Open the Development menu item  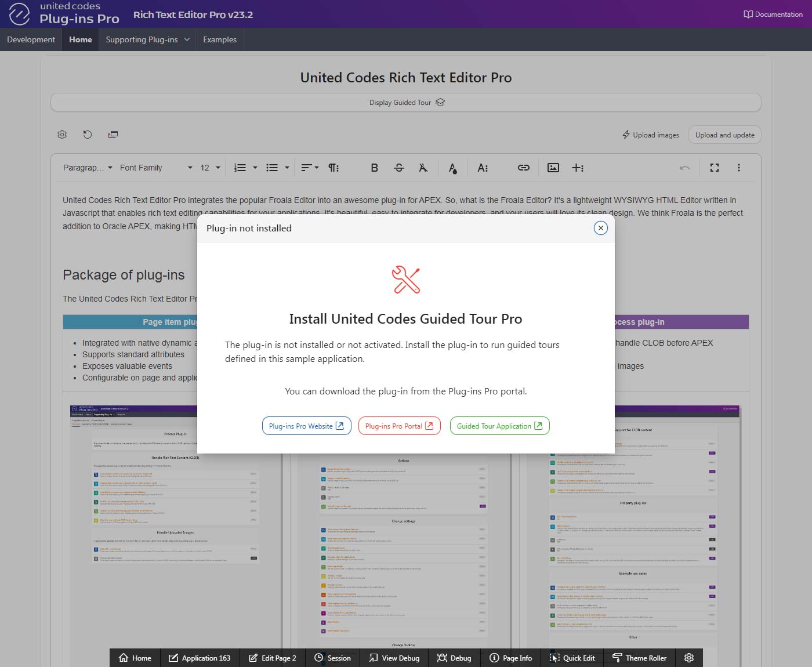coord(31,39)
